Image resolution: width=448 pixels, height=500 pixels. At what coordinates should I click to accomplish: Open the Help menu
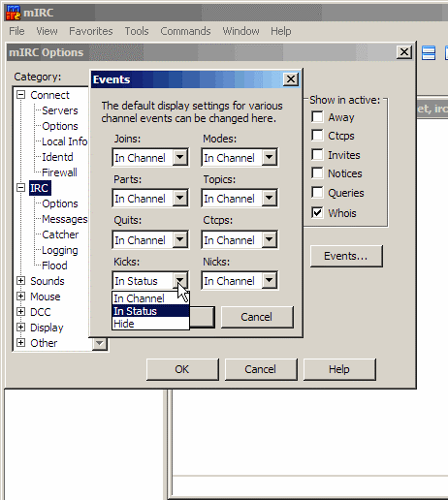pos(281,31)
